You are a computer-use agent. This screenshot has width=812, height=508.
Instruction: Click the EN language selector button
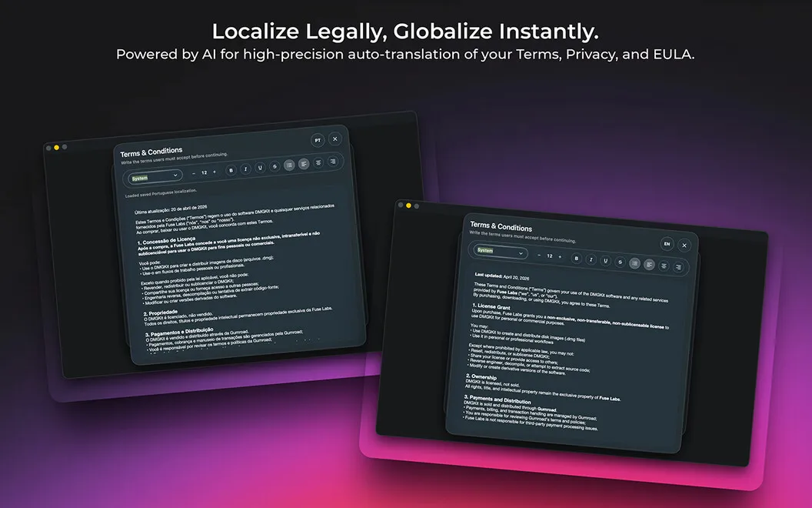click(x=667, y=244)
